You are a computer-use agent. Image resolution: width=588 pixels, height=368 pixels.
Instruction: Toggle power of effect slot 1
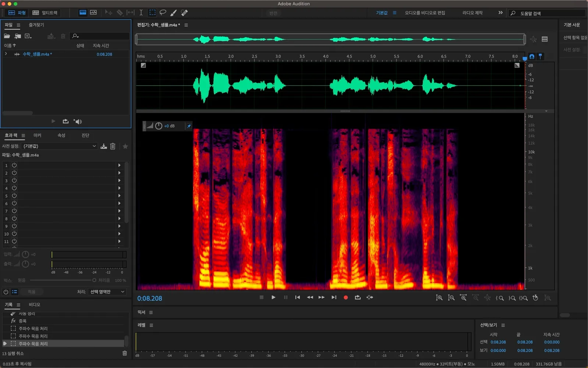14,165
